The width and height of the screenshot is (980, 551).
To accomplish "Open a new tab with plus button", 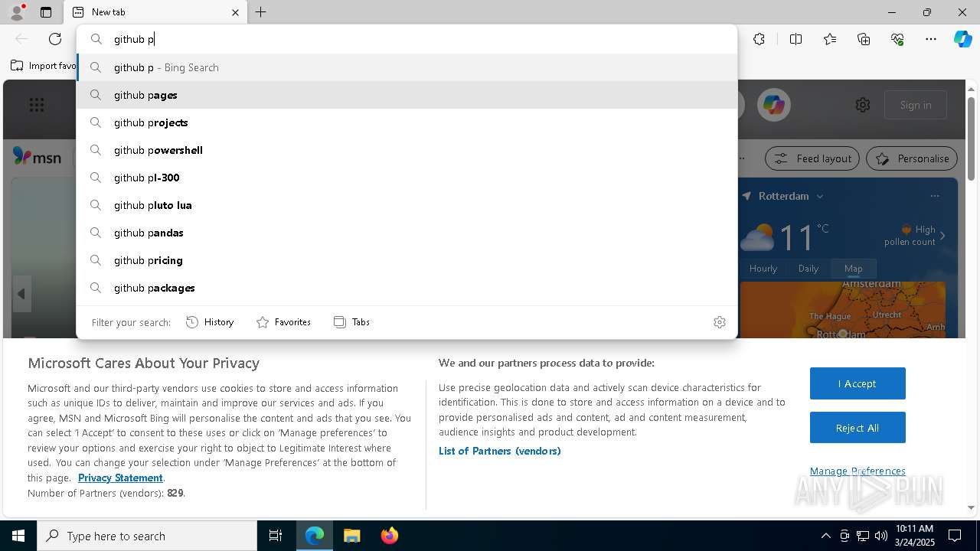I will [x=261, y=12].
